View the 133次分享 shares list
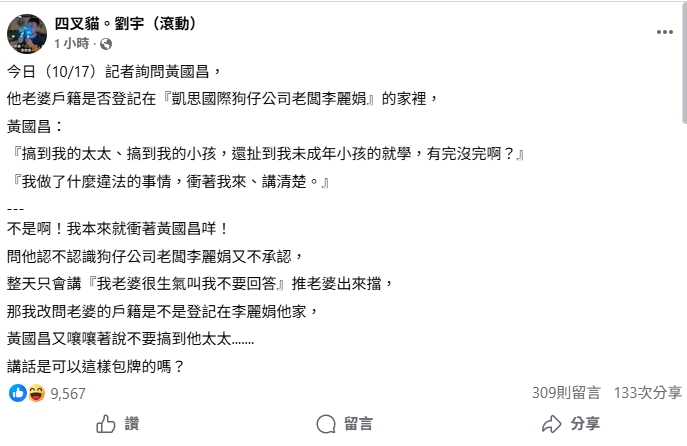This screenshot has width=687, height=446. point(645,393)
